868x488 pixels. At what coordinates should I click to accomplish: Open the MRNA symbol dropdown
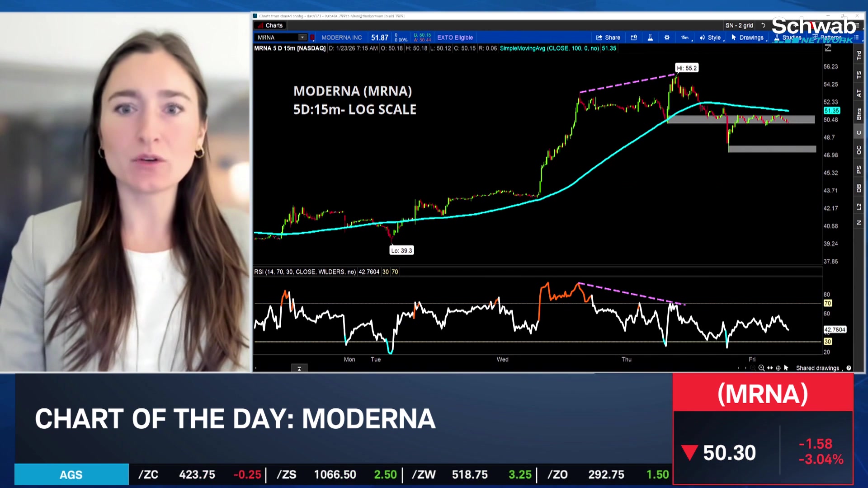pos(302,38)
